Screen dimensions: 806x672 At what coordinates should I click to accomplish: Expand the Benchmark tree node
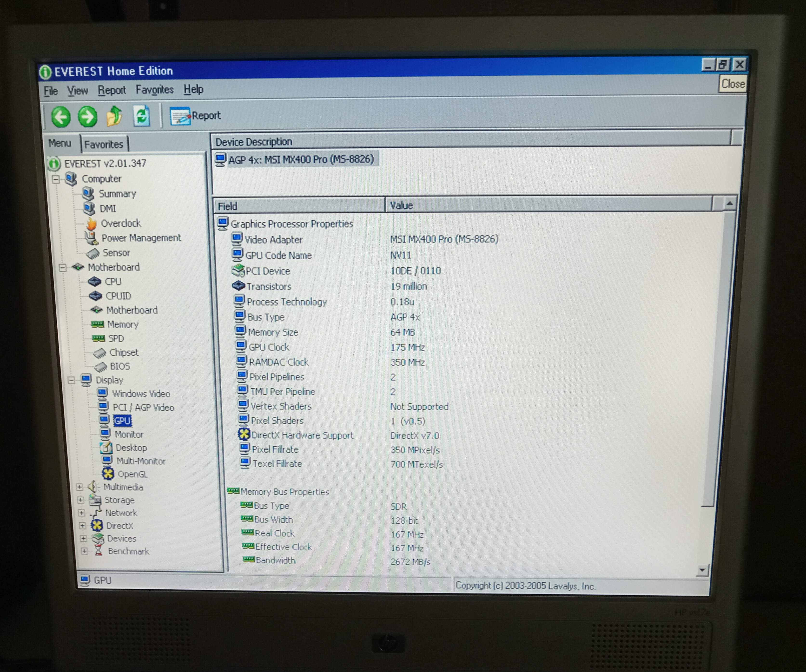click(85, 552)
